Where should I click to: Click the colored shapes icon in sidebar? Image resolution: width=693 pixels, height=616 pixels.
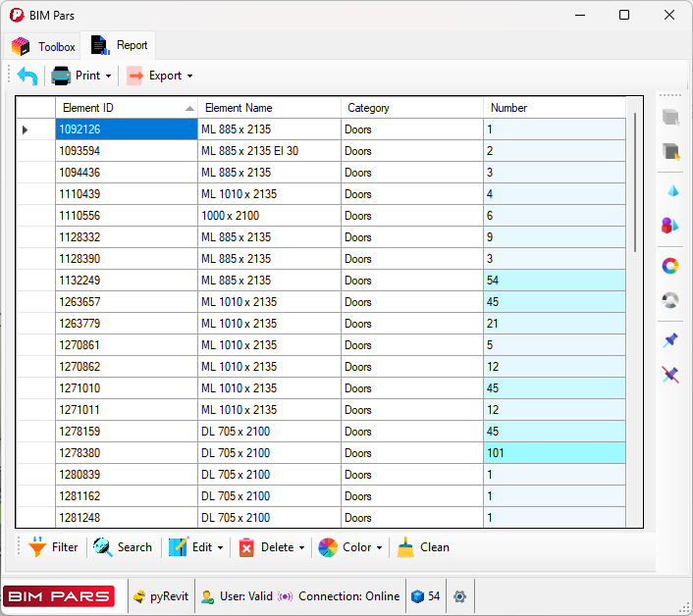coord(670,226)
